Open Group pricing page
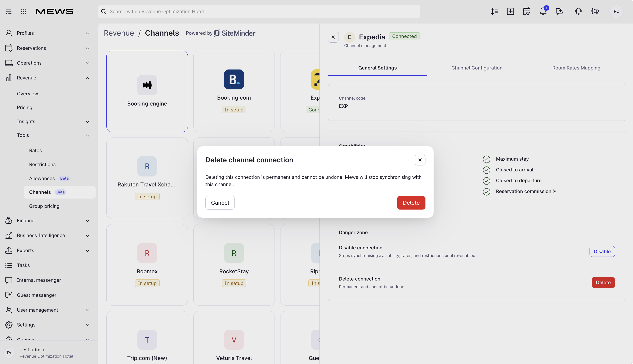 point(44,206)
